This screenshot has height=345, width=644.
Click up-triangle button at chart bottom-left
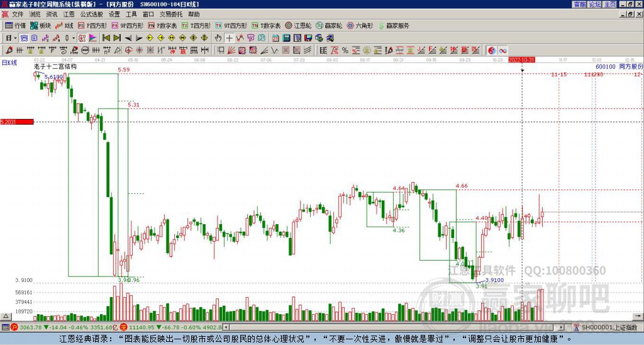(6, 316)
